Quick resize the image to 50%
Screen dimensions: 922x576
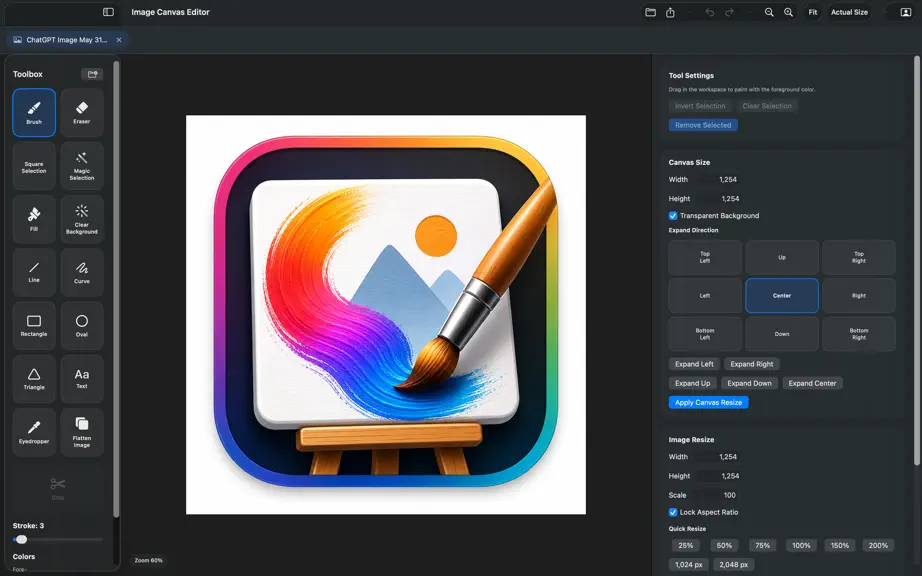click(x=724, y=545)
